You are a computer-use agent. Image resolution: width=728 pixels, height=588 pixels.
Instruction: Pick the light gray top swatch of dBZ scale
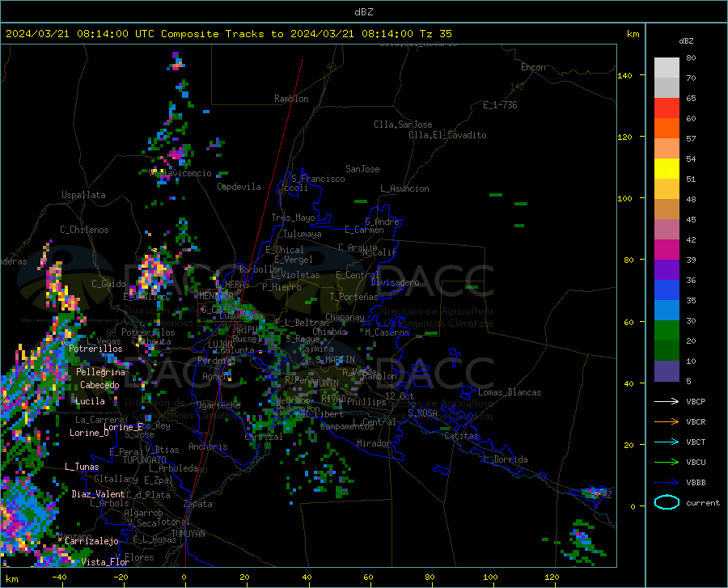667,68
